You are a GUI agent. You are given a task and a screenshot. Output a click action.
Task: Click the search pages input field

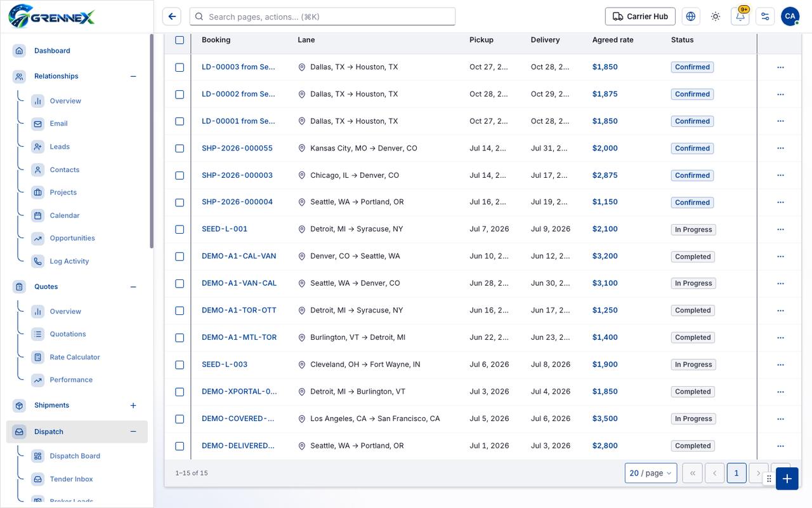(x=323, y=17)
